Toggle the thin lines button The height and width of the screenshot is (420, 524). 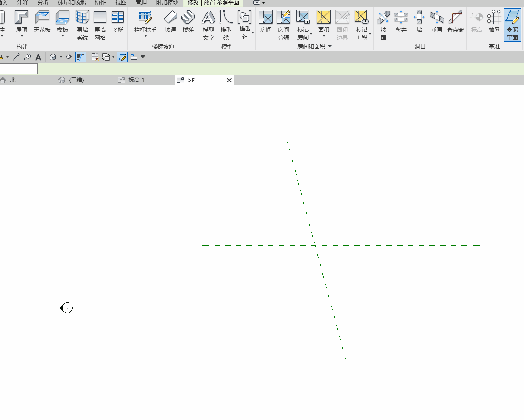pos(81,57)
